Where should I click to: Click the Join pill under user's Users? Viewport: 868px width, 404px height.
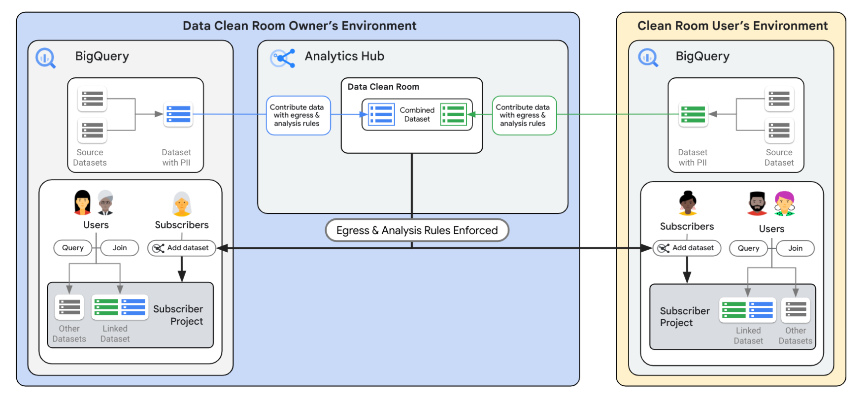coord(795,248)
